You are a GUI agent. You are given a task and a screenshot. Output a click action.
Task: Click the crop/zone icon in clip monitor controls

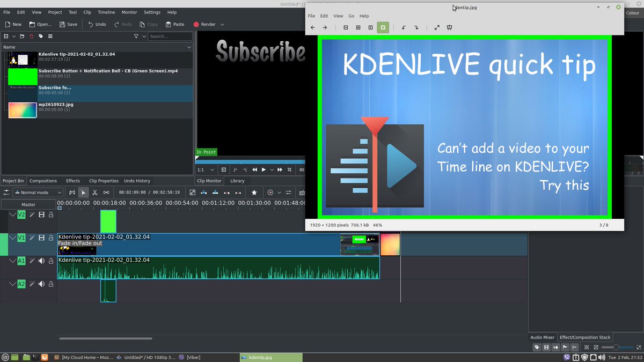290,170
